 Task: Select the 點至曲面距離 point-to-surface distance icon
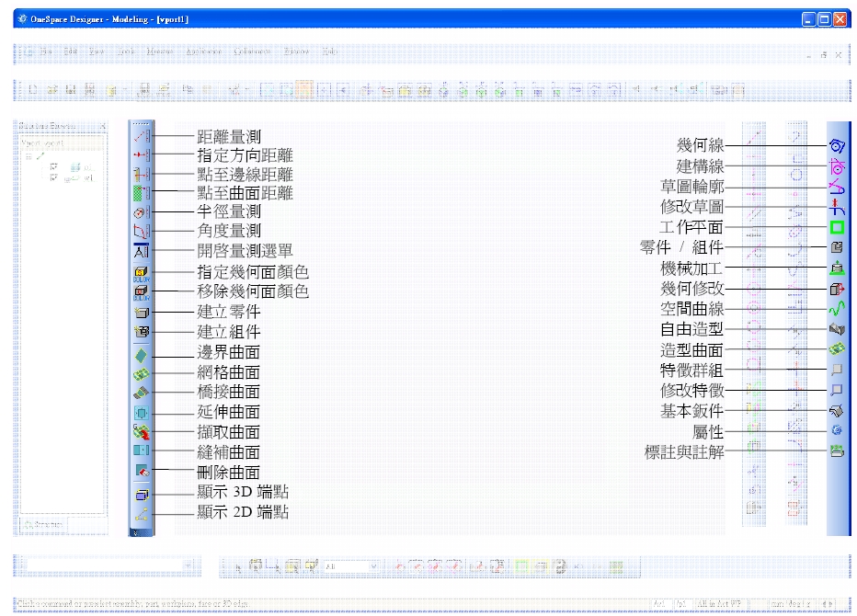click(141, 192)
